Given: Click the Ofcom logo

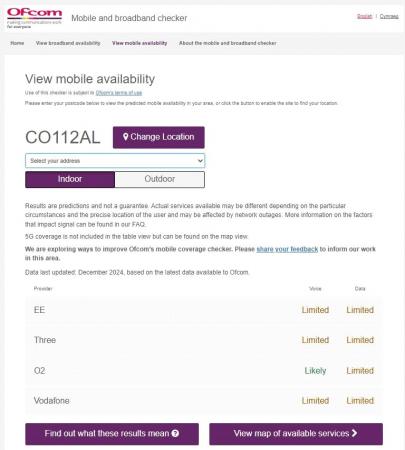Looking at the screenshot, I should pyautogui.click(x=34, y=18).
